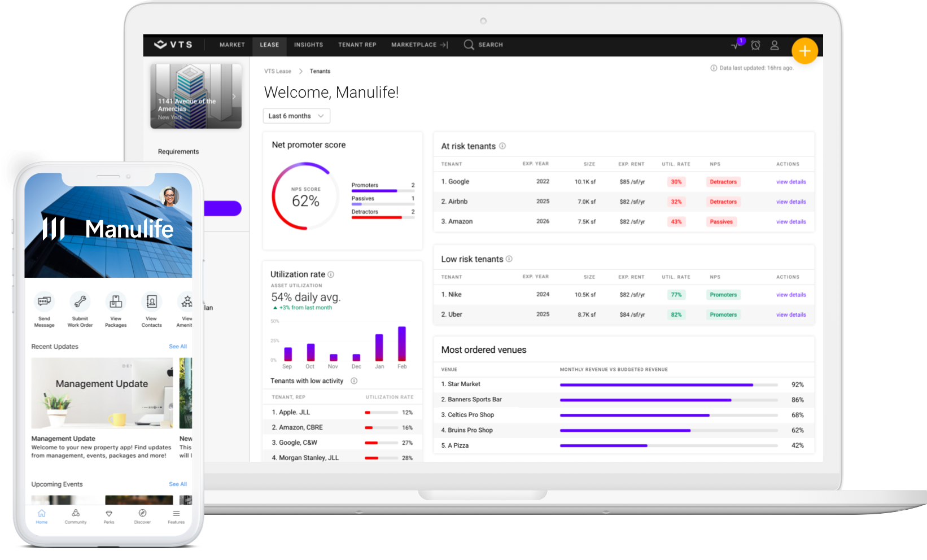Screen dimensions: 927x560
Task: Tap View Packages icon on the phone
Action: 116,301
